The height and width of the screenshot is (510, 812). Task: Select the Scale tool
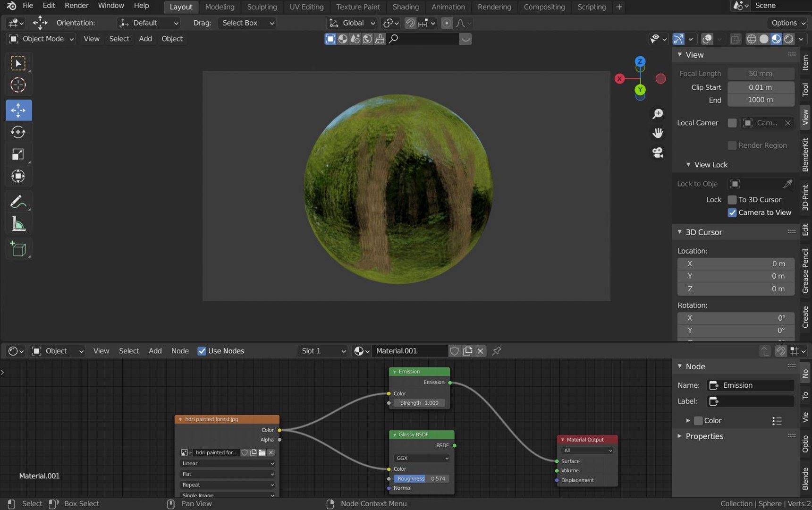coord(18,154)
